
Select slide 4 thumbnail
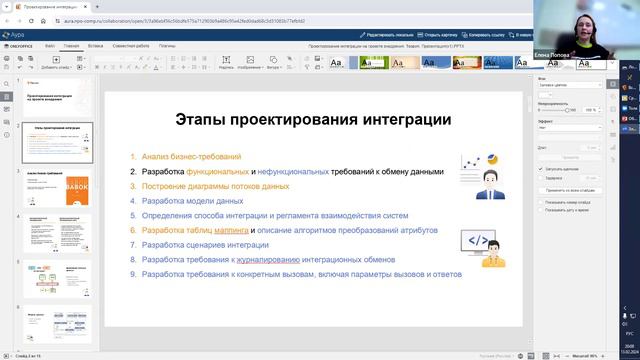pyautogui.click(x=58, y=233)
